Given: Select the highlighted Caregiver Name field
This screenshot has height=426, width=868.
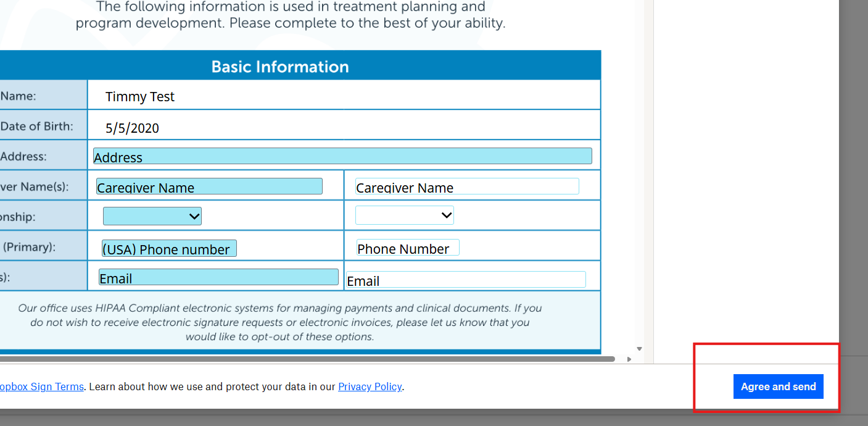Looking at the screenshot, I should (x=209, y=186).
